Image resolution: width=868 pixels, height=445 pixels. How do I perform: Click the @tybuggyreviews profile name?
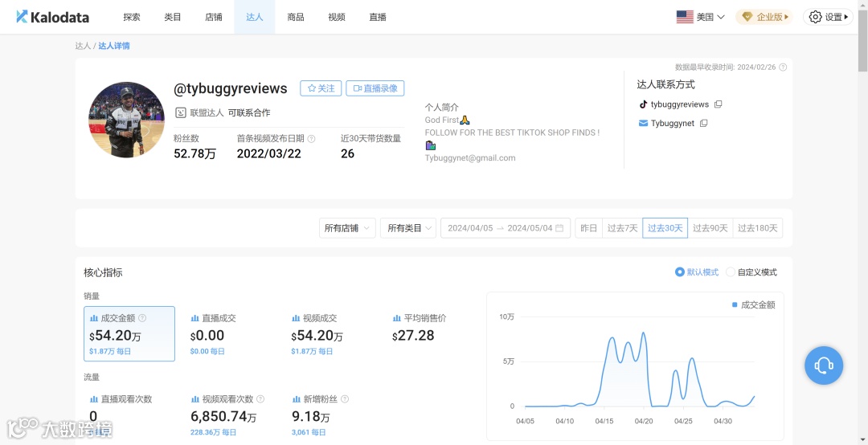[231, 88]
